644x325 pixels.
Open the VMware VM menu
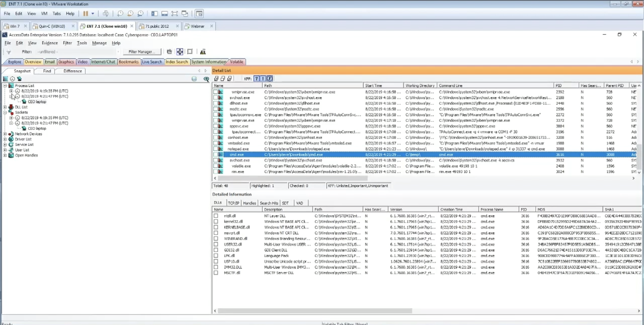pyautogui.click(x=44, y=13)
